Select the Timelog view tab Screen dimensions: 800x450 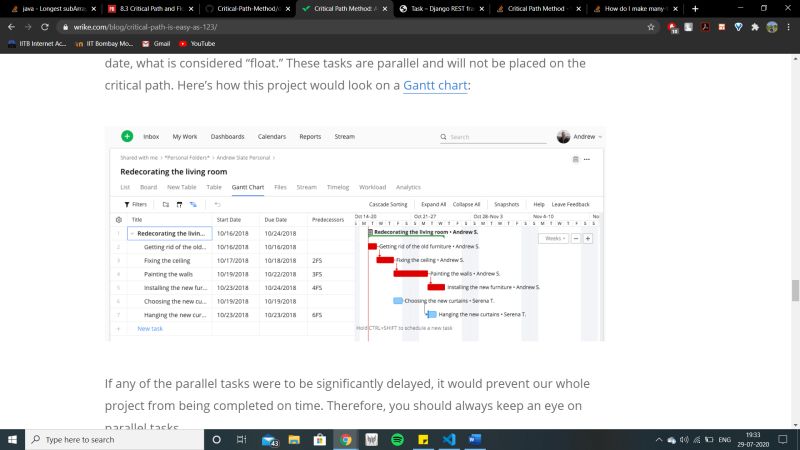[338, 187]
